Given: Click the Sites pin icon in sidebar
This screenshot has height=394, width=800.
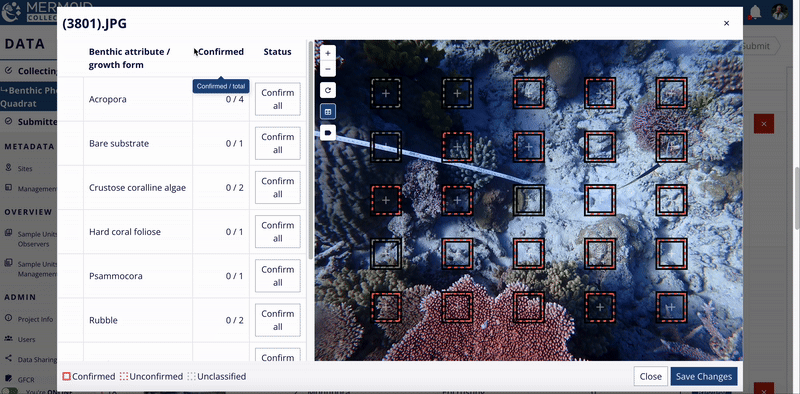Looking at the screenshot, I should [8, 168].
